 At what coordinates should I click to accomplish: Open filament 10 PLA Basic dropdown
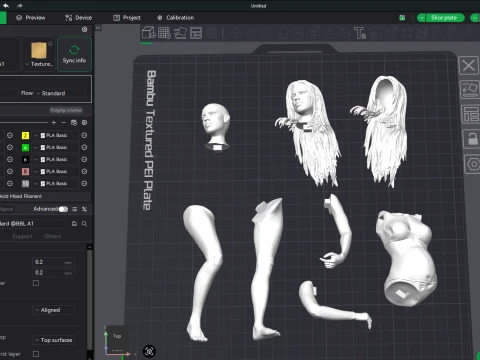[56, 183]
